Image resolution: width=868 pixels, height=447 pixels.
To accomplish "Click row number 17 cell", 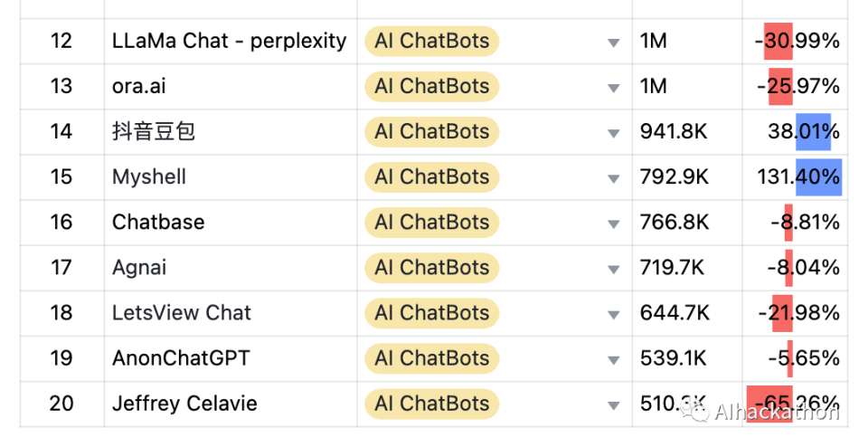I will coord(61,268).
